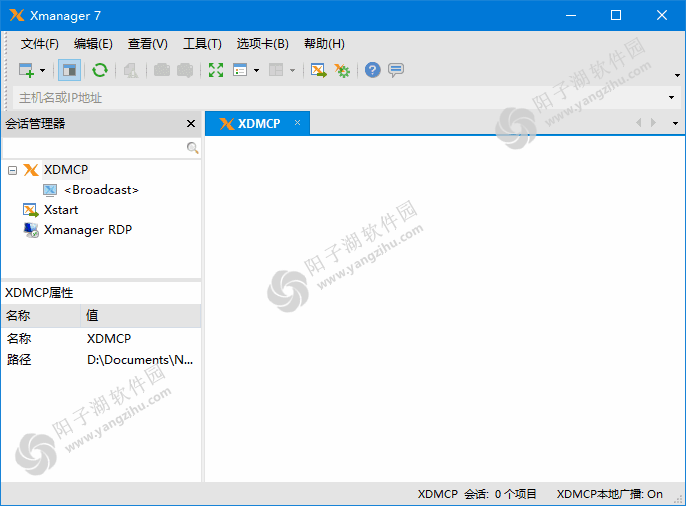
Task: Open the view mode dropdown arrow
Action: (256, 70)
